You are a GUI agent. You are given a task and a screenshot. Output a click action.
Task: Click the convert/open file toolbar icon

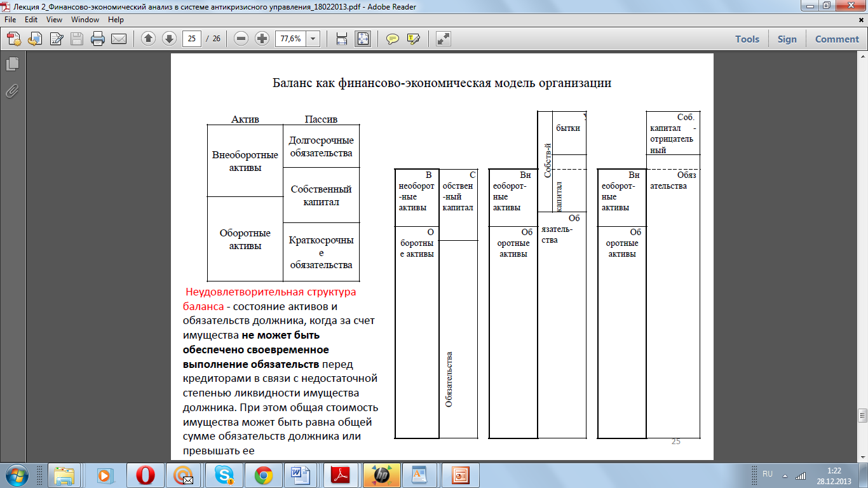[x=35, y=39]
